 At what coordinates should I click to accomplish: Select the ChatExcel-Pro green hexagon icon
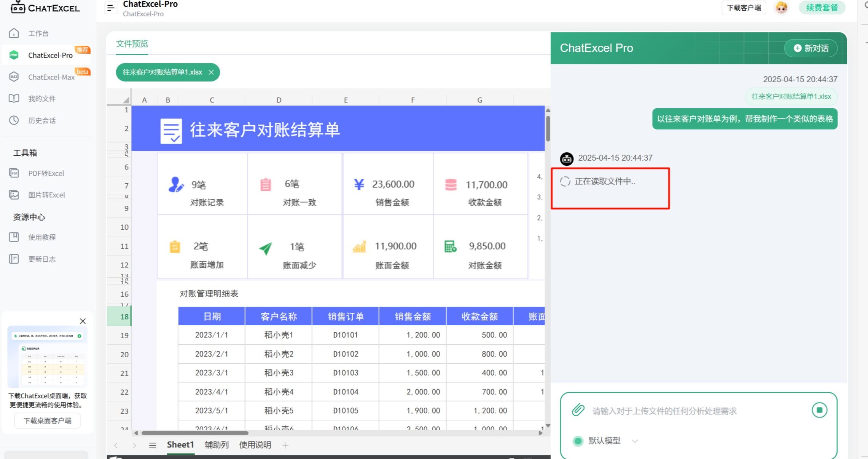click(14, 55)
